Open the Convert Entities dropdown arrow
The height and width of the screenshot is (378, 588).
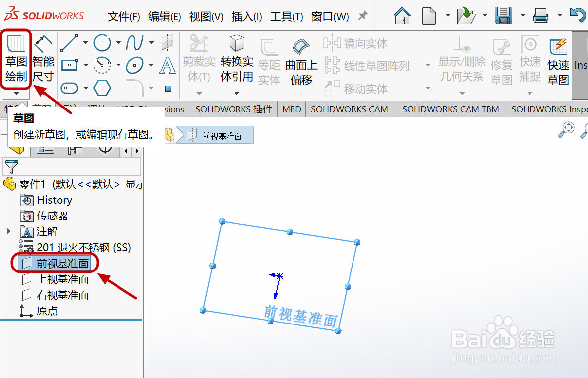[x=237, y=93]
